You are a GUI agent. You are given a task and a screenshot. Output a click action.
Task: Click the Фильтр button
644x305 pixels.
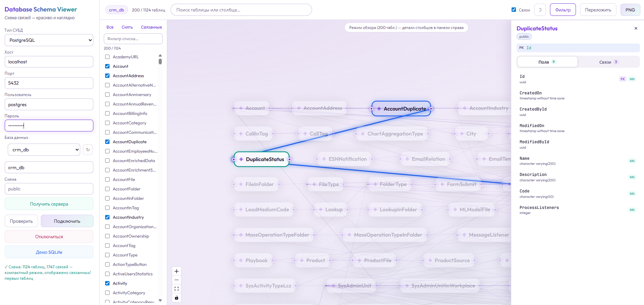(563, 10)
